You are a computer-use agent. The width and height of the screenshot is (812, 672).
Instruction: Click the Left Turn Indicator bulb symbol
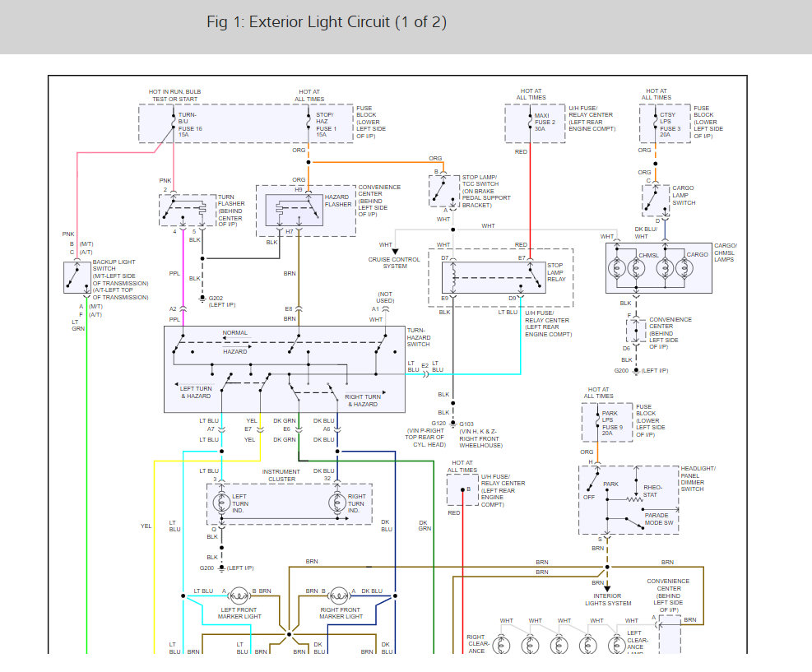click(x=221, y=503)
